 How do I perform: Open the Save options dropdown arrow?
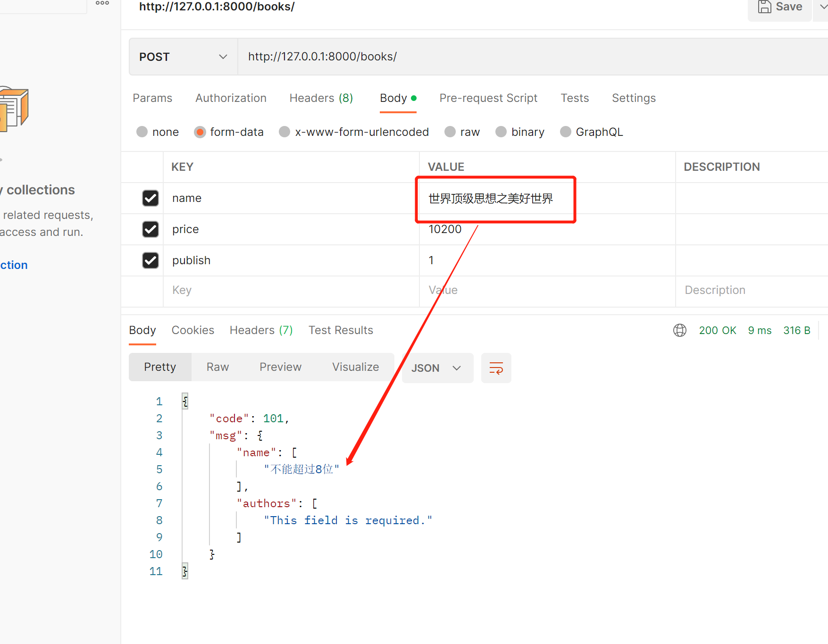click(822, 8)
